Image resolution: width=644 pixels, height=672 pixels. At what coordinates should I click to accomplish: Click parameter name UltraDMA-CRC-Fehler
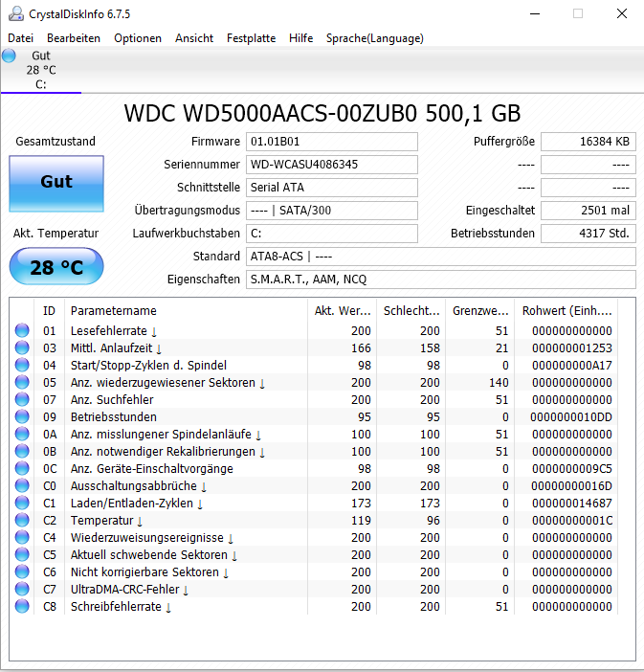[124, 590]
